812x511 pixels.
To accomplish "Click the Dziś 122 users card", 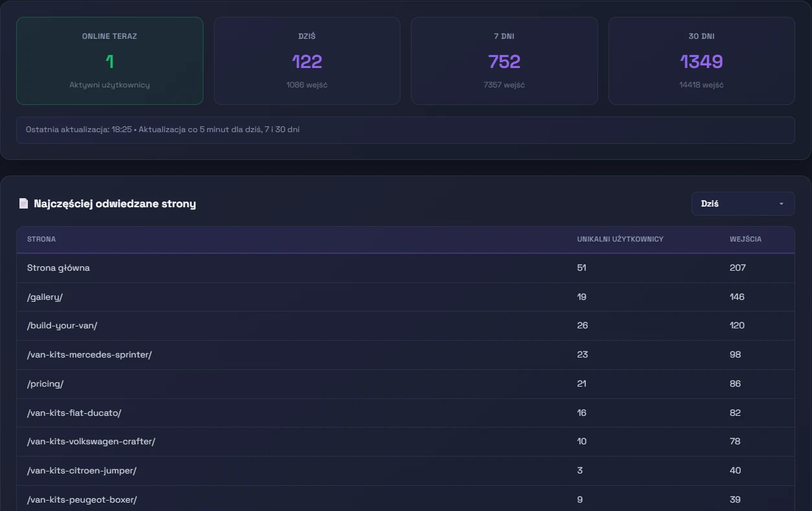I will [307, 61].
